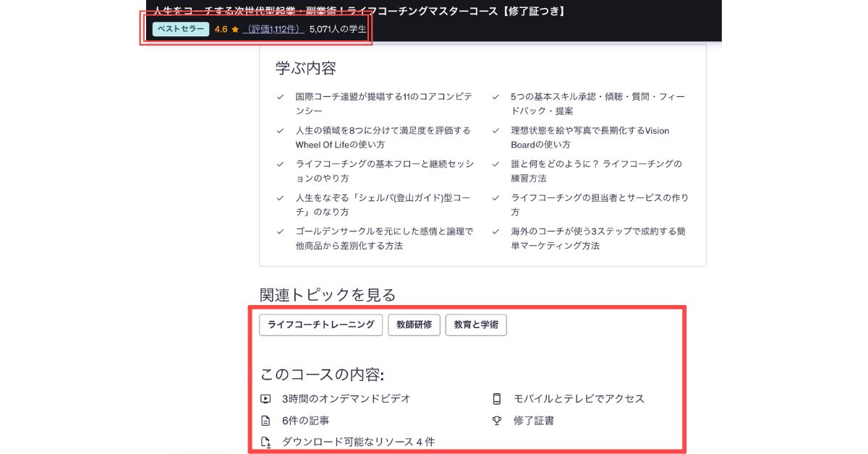Click download icon beside ダウンロード可能なリソース
The height and width of the screenshot is (454, 868).
tap(265, 442)
